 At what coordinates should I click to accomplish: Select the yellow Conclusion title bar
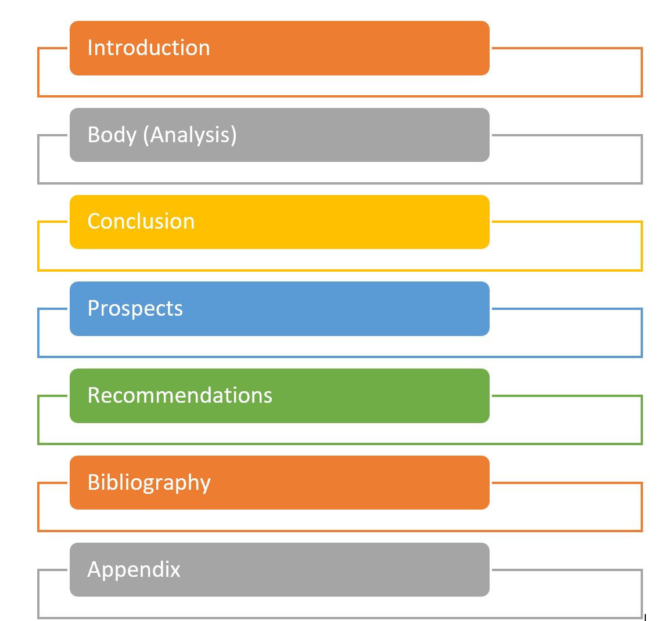279,222
